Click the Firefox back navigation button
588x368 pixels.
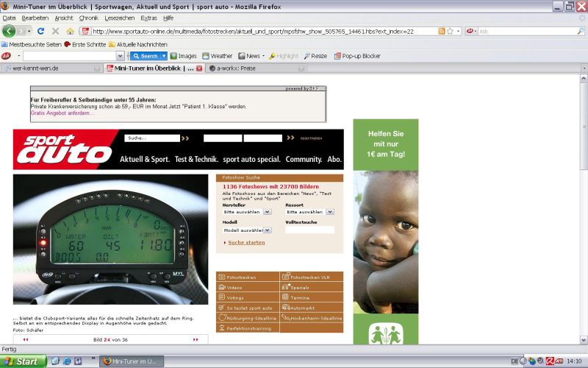tap(9, 31)
